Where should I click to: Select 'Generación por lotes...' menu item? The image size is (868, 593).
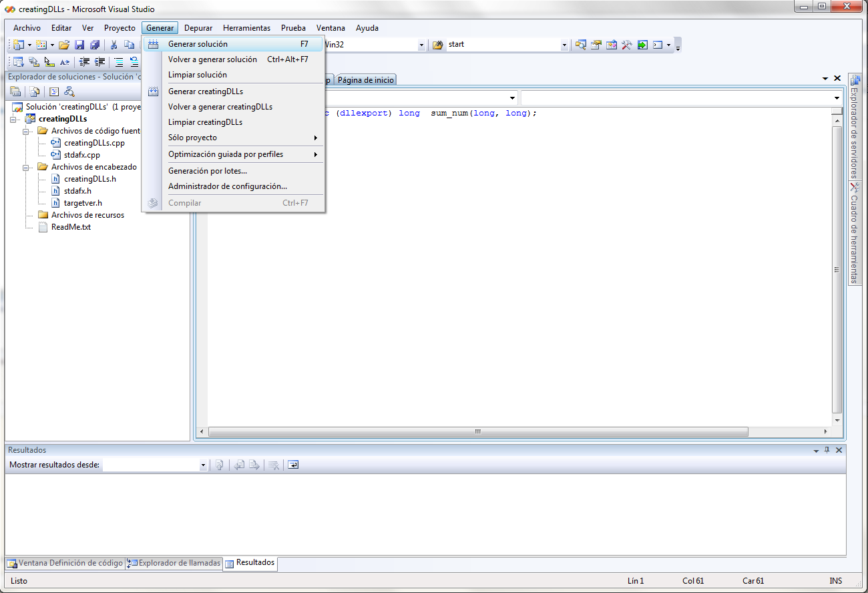point(233,171)
